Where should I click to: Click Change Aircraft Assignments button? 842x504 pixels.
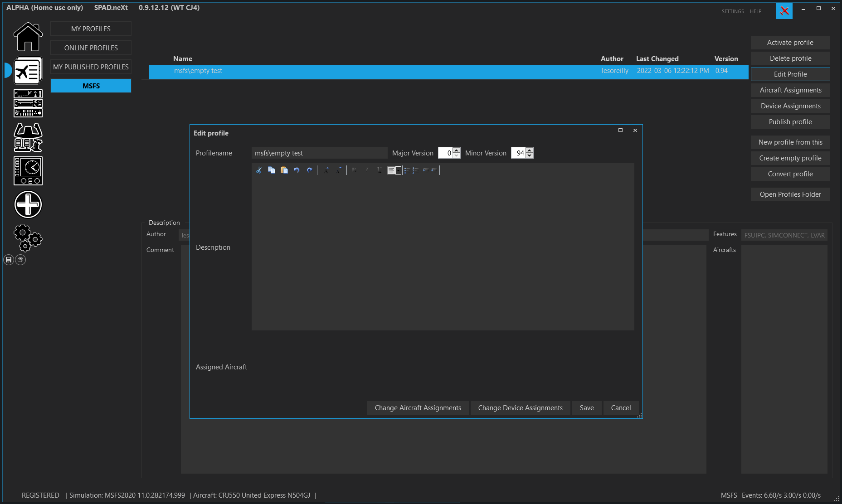point(418,408)
